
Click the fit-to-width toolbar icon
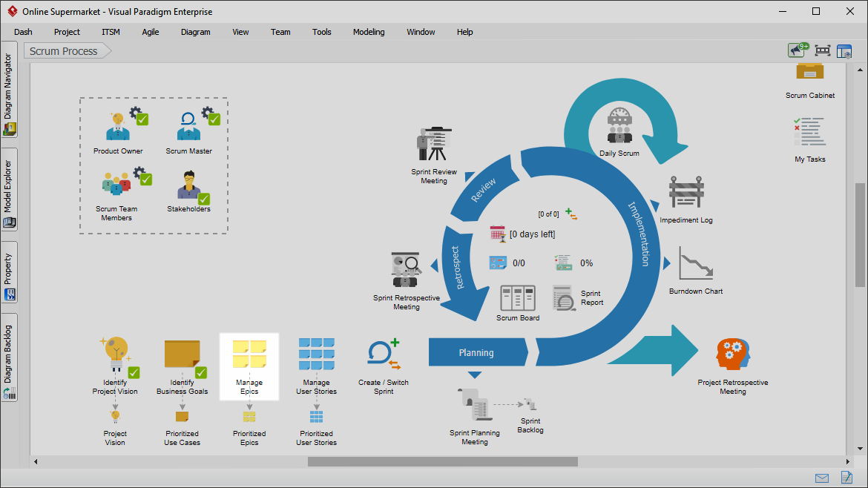click(823, 51)
